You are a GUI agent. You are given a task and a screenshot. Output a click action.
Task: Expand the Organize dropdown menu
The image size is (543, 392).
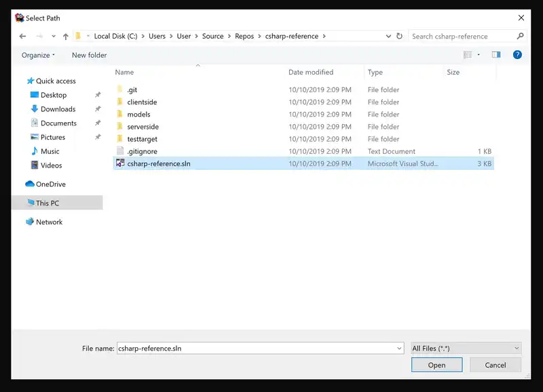[38, 55]
